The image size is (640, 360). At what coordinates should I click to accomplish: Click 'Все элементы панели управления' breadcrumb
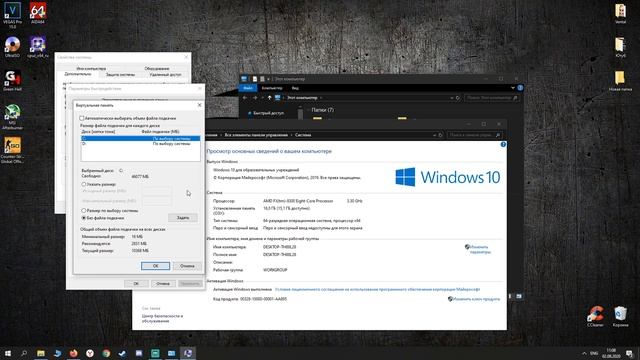256,135
